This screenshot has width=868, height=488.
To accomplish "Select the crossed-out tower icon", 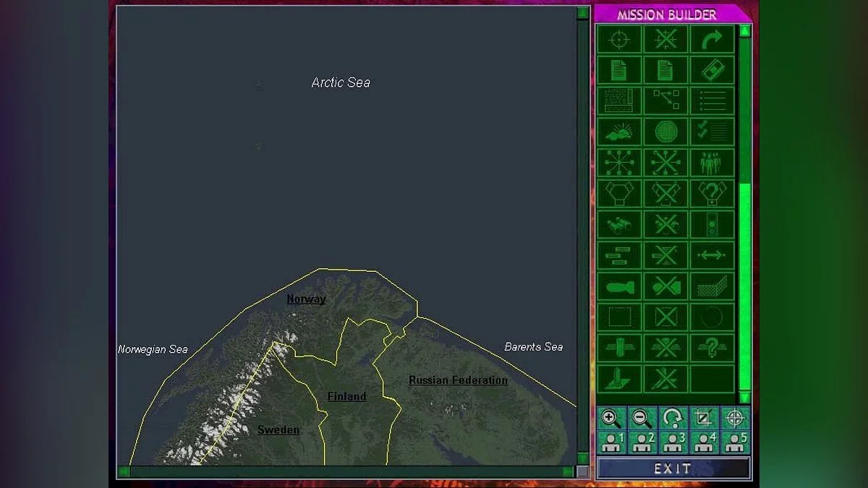I will [x=665, y=379].
